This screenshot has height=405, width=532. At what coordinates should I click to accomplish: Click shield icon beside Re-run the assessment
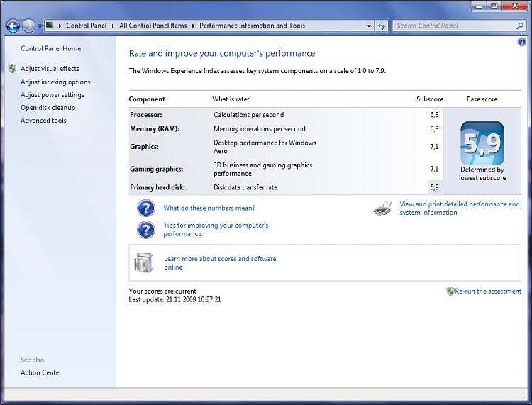coord(450,291)
